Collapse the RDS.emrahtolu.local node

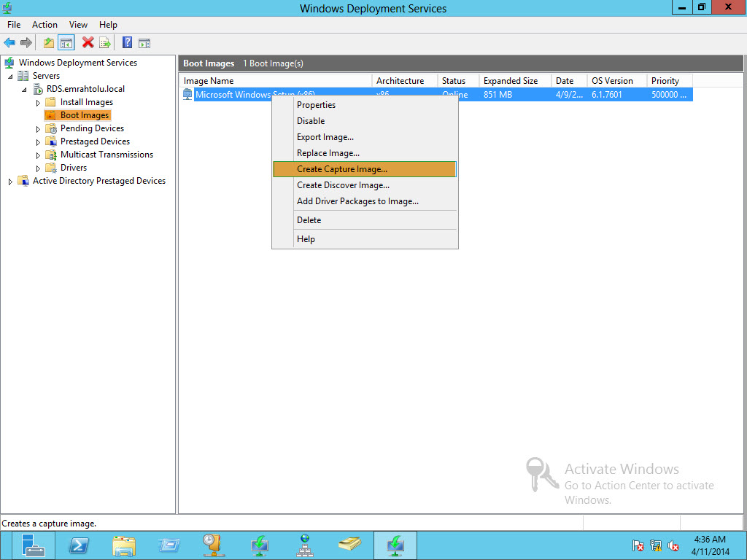(24, 89)
